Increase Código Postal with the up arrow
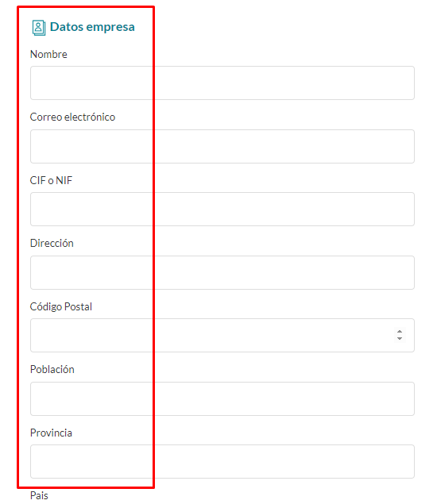The width and height of the screenshot is (437, 504). pos(400,332)
